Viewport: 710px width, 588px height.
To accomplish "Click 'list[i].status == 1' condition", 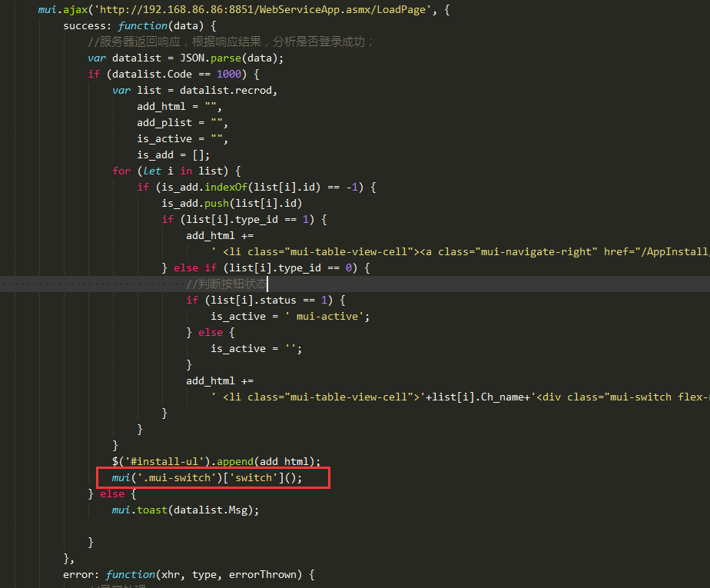I will 269,301.
